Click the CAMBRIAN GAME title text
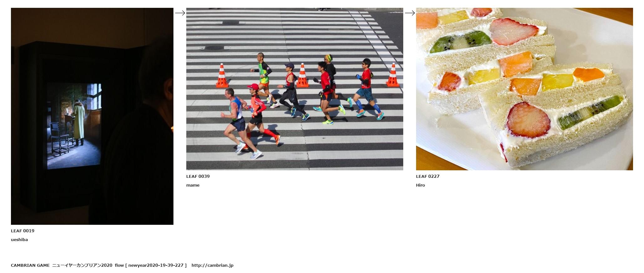 [30, 265]
